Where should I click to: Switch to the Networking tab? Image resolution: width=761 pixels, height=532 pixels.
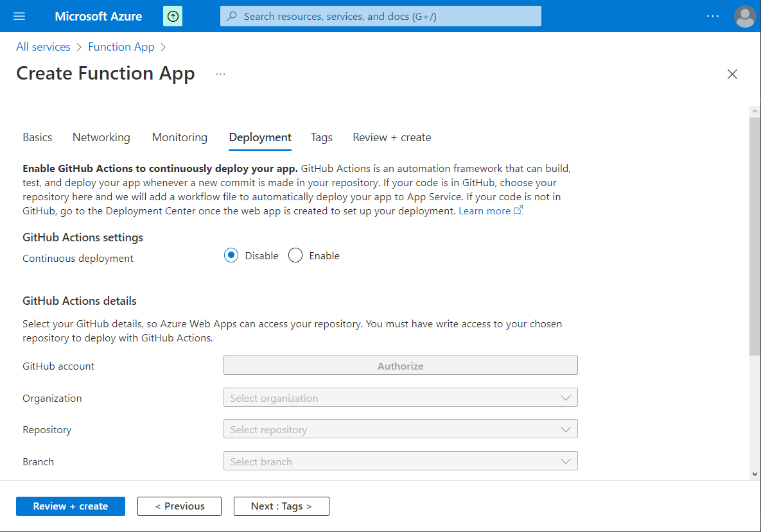point(101,138)
